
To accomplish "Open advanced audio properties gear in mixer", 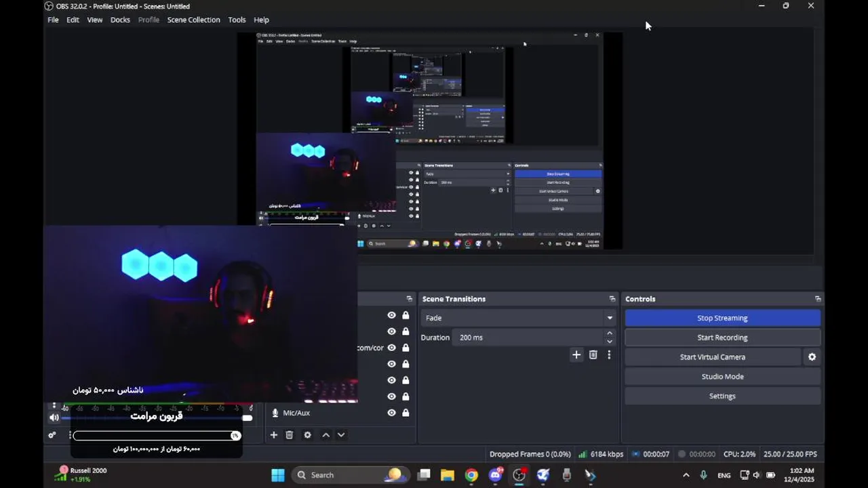I will (52, 435).
